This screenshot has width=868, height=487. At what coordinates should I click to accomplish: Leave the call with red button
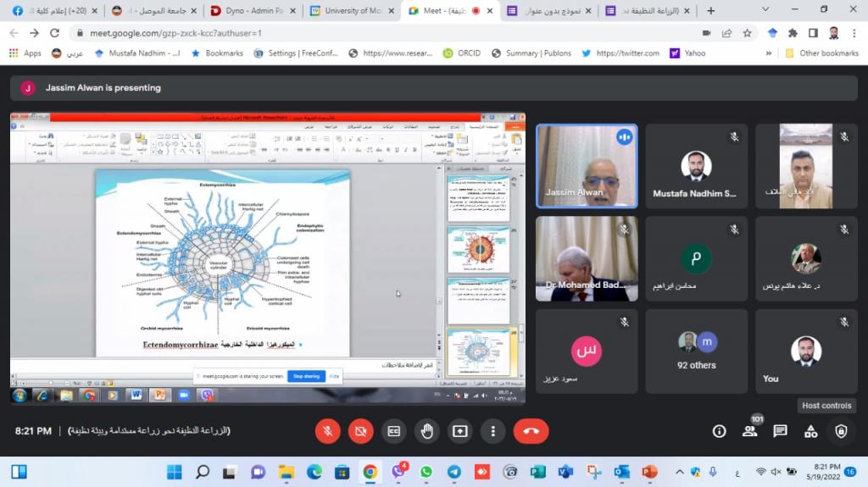tap(531, 431)
